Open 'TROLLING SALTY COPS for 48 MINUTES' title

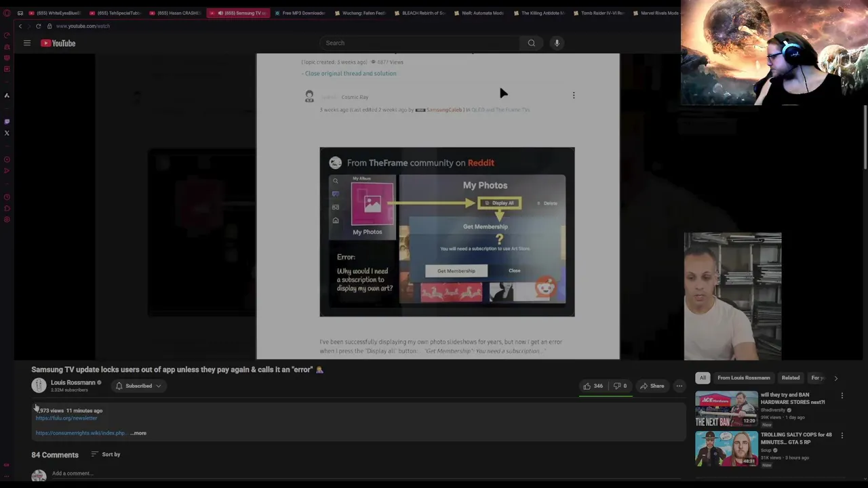796,439
